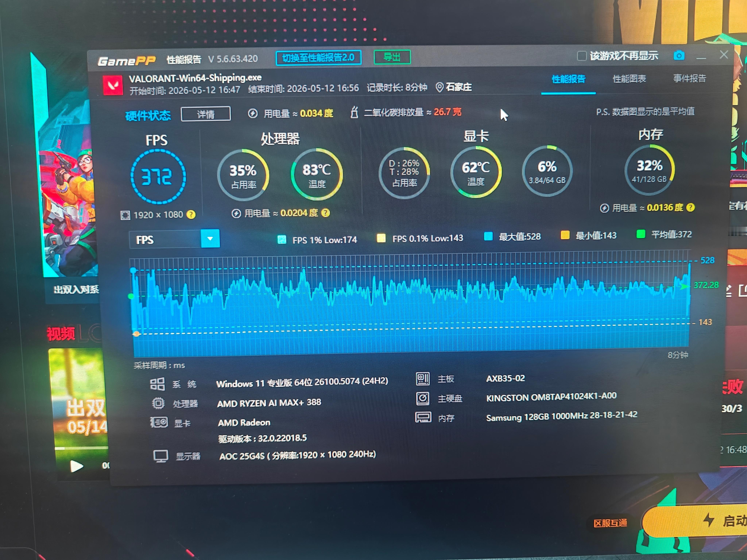This screenshot has height=560, width=747.
Task: Open the 事件报告 tab
Action: [689, 78]
